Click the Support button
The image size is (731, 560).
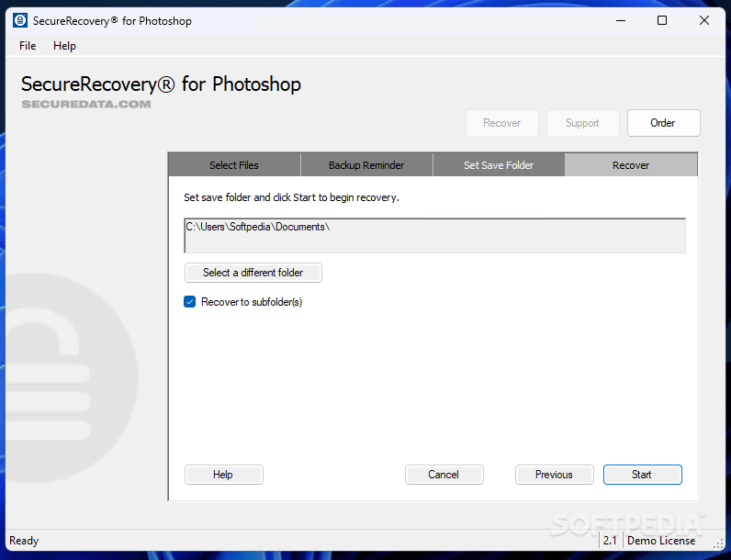pos(583,123)
